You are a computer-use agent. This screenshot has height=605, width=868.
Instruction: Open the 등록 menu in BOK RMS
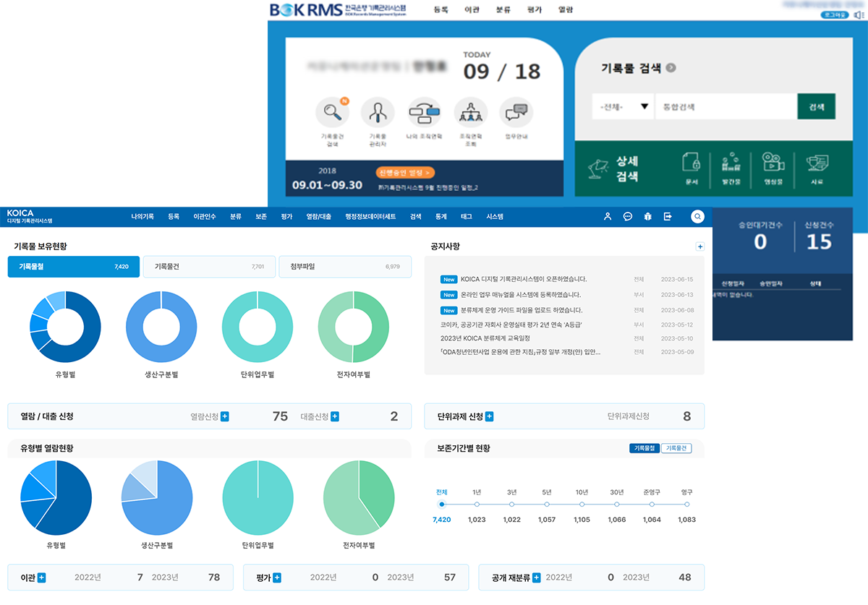[441, 10]
